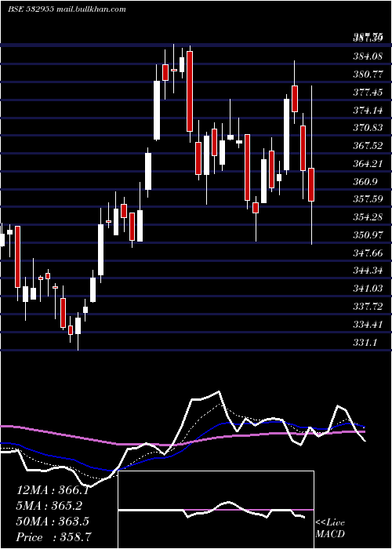The width and height of the screenshot is (392, 549).
Task: Click the <<Live MACD label
Action: click(330, 528)
